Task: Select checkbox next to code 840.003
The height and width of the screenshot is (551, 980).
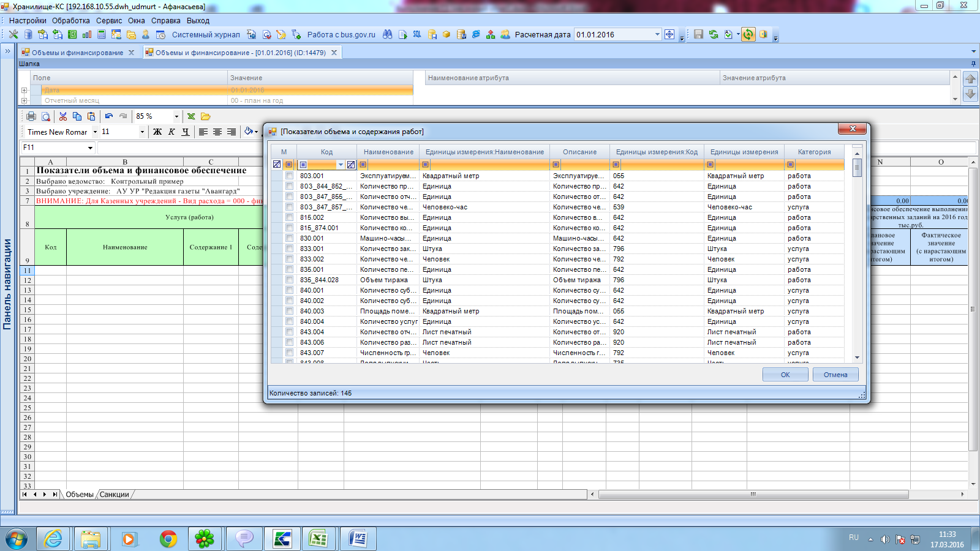Action: (289, 312)
